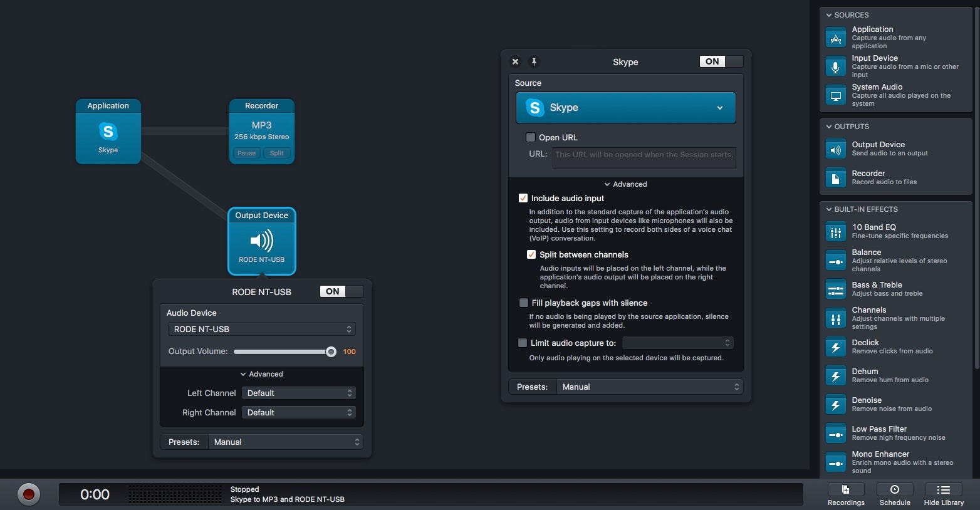Start recording with the red record button

click(x=28, y=494)
